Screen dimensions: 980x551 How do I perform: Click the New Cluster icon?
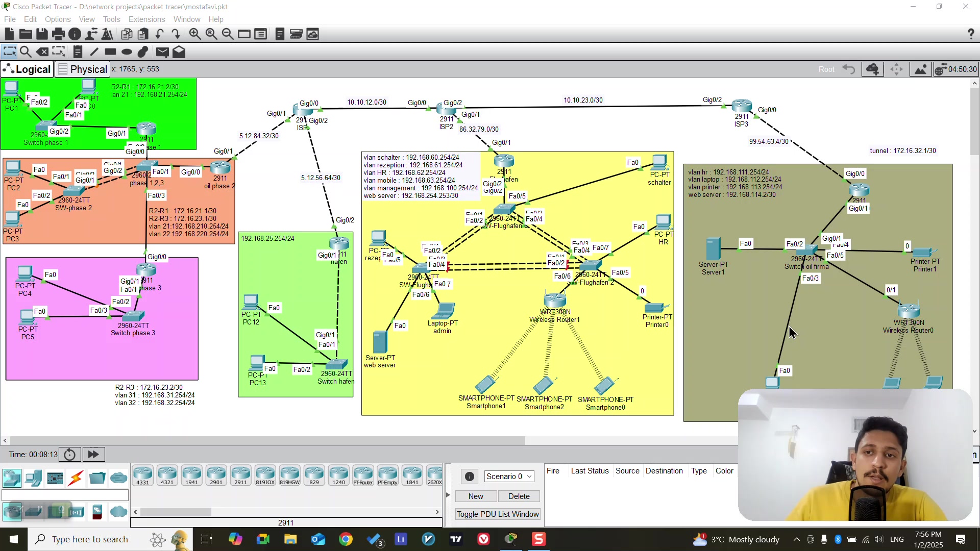coord(873,69)
